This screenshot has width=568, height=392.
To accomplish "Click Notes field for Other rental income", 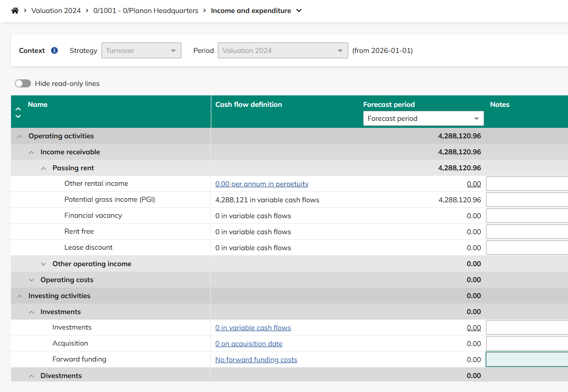I will click(527, 183).
